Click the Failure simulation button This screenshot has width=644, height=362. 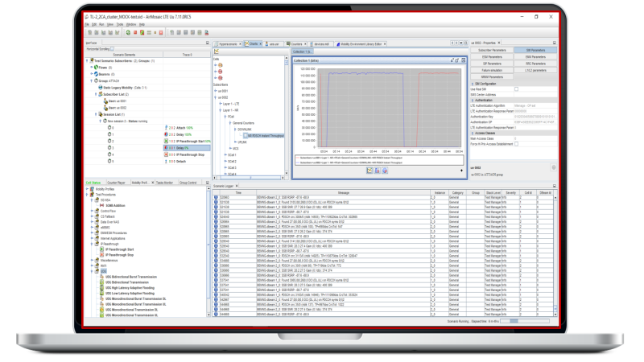pos(492,70)
